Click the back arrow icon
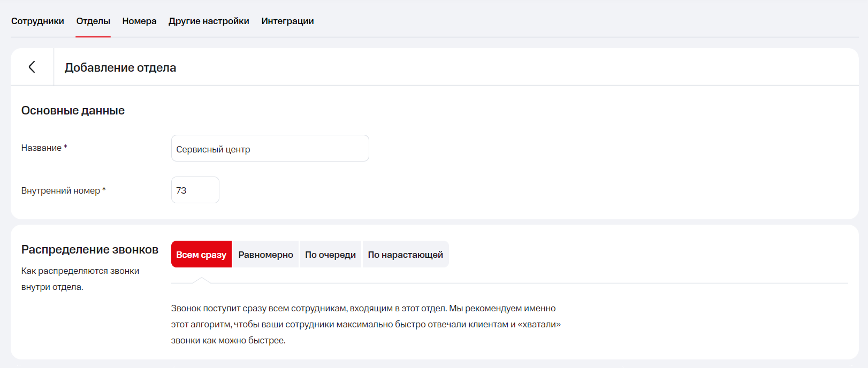Viewport: 868px width, 368px height. (x=32, y=67)
